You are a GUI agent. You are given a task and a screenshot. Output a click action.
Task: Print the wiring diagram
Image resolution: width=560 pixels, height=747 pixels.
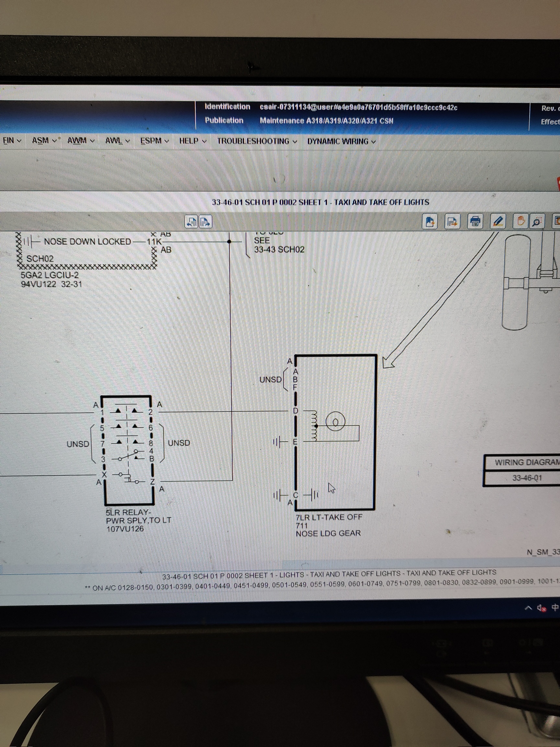(475, 221)
